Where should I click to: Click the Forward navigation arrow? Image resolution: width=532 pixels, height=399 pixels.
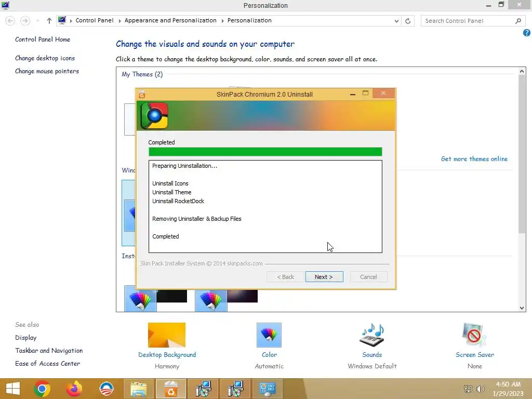(x=25, y=21)
